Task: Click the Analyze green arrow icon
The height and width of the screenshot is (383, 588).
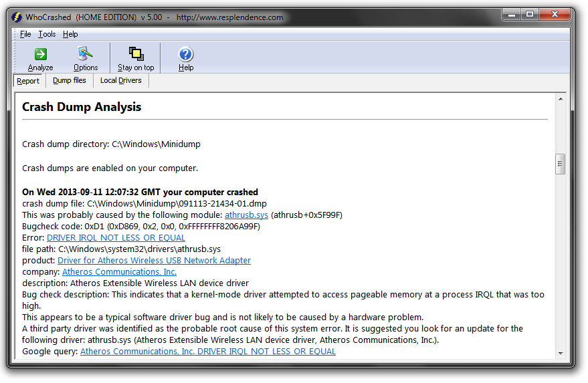Action: (41, 54)
